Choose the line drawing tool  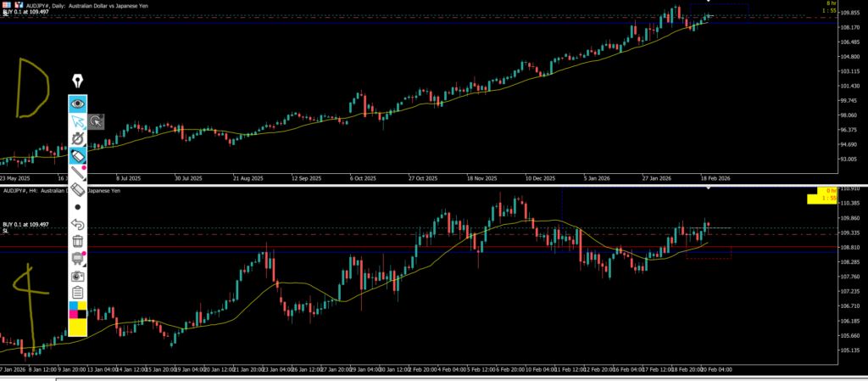77,173
